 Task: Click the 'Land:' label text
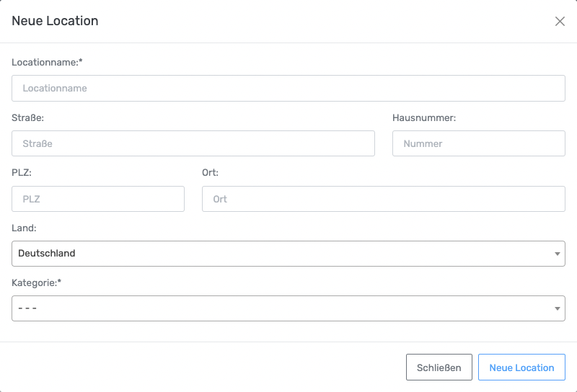click(25, 228)
